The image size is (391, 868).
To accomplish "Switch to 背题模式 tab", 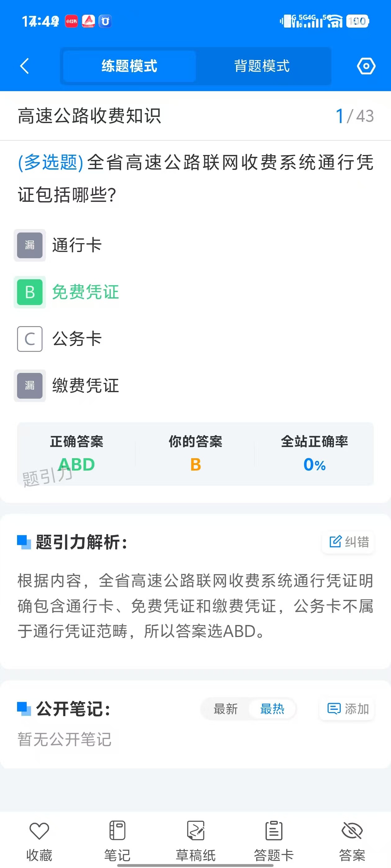I will pyautogui.click(x=262, y=66).
